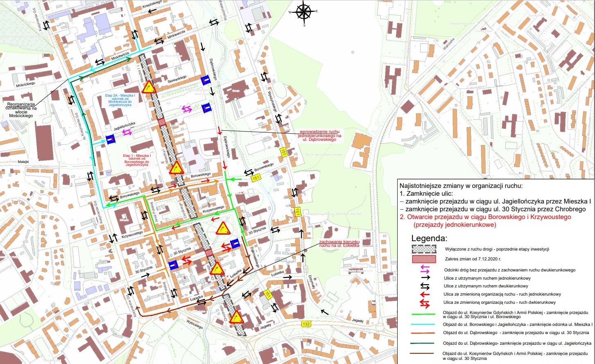Click the warning triangle sign near Słowackiego street
595x364 pixels.
coord(148,87)
